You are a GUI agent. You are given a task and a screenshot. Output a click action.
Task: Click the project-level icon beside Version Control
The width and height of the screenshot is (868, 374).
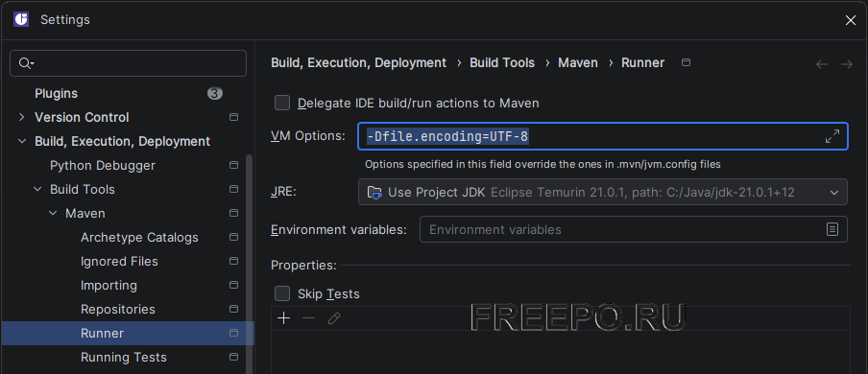tap(233, 117)
